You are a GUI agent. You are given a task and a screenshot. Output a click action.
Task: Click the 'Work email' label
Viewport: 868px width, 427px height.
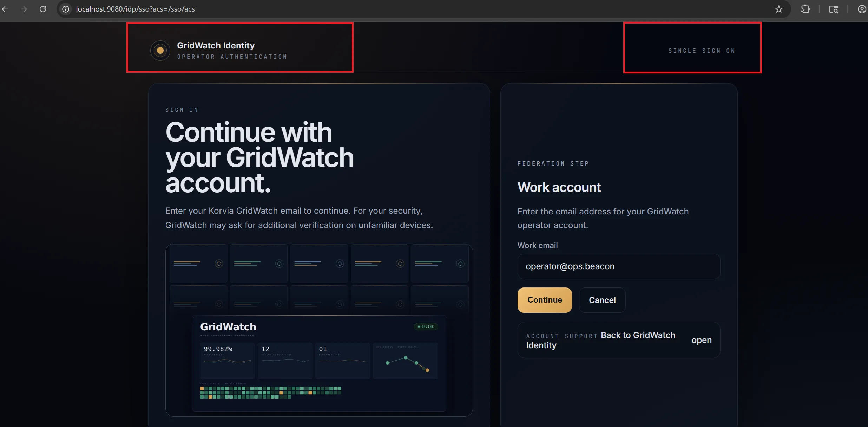[538, 245]
